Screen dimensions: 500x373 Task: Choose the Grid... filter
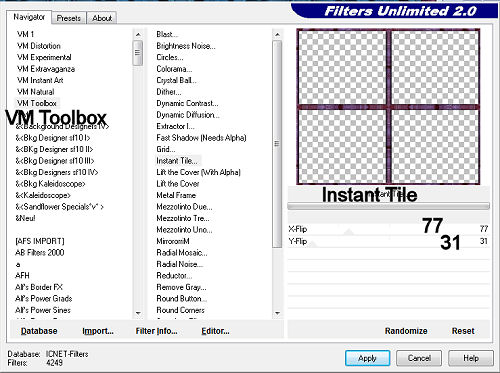(166, 149)
